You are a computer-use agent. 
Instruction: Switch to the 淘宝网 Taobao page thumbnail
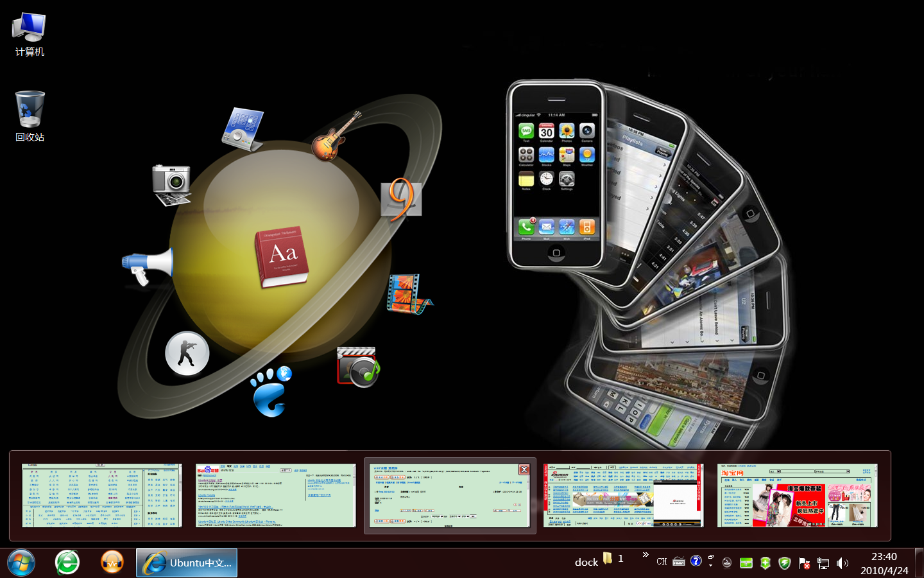(797, 495)
